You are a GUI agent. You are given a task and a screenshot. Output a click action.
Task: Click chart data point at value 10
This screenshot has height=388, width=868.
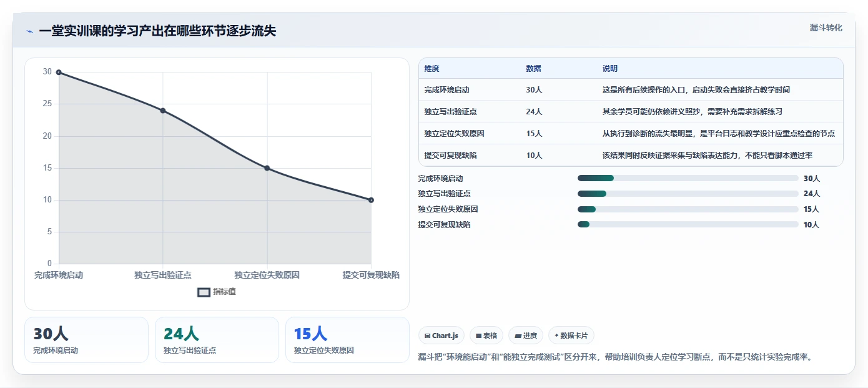click(371, 200)
